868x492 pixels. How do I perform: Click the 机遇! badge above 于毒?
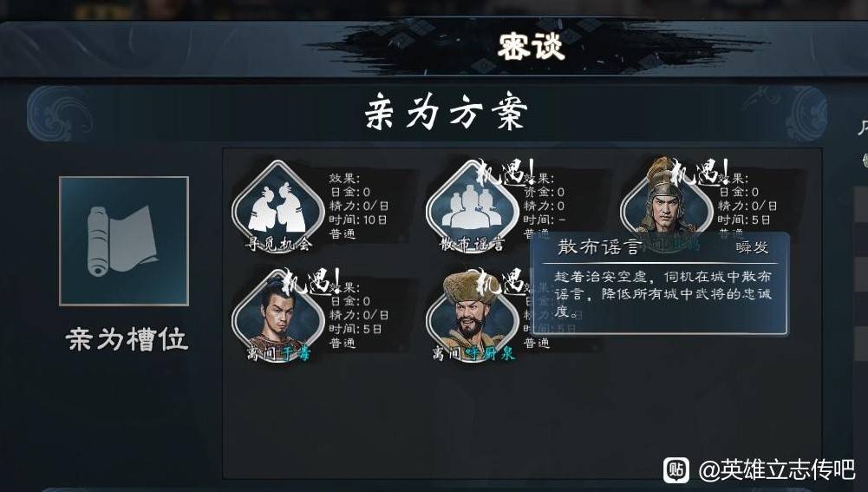click(311, 281)
